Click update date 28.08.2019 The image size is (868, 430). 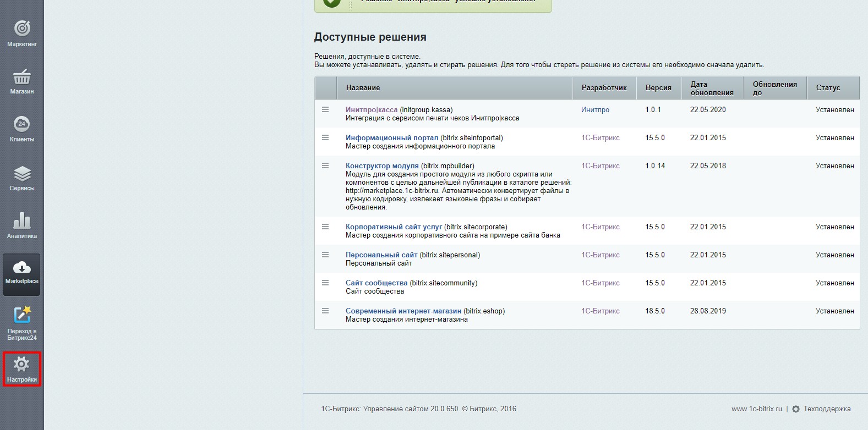tap(708, 311)
